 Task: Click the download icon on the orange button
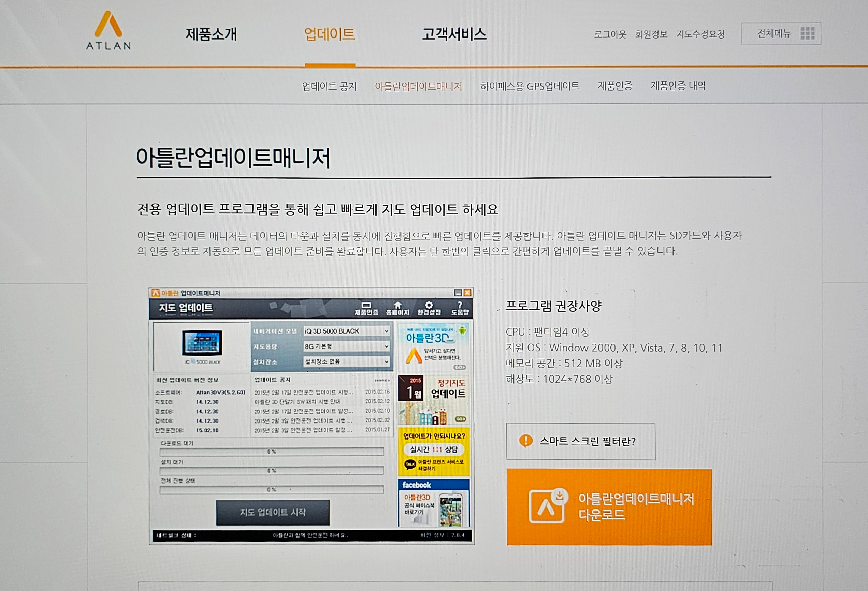pyautogui.click(x=548, y=506)
